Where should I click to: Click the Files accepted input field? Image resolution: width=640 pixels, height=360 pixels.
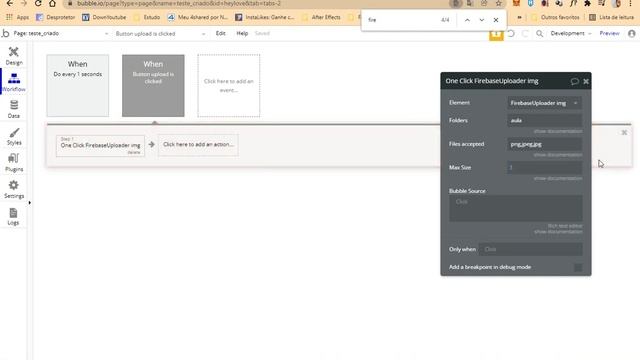[x=544, y=144]
